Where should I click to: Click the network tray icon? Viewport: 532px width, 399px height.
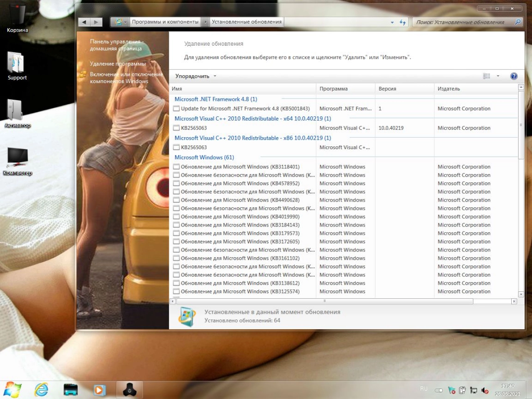pos(473,390)
